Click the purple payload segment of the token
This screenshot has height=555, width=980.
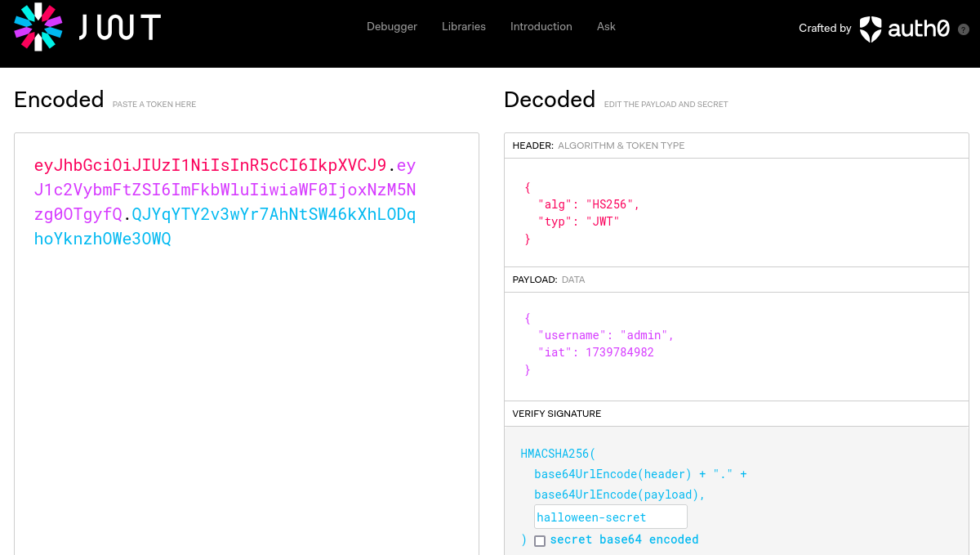coord(225,190)
